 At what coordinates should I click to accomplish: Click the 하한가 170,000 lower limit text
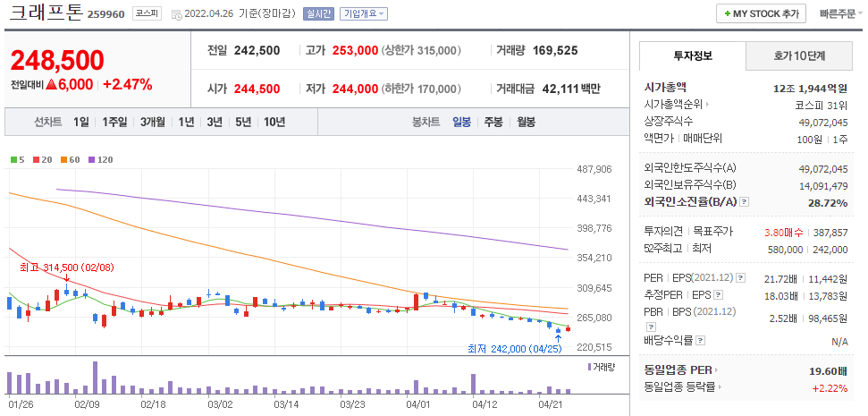click(421, 89)
